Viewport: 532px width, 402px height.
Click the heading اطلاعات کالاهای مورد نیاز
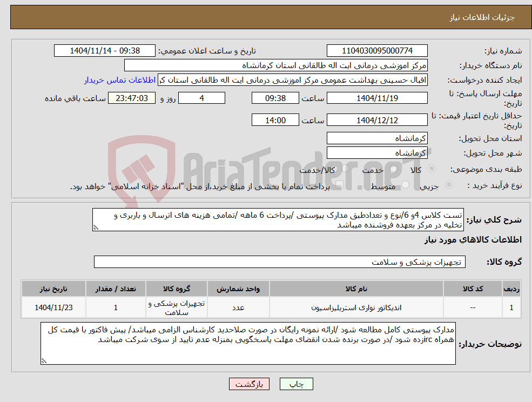click(x=473, y=240)
